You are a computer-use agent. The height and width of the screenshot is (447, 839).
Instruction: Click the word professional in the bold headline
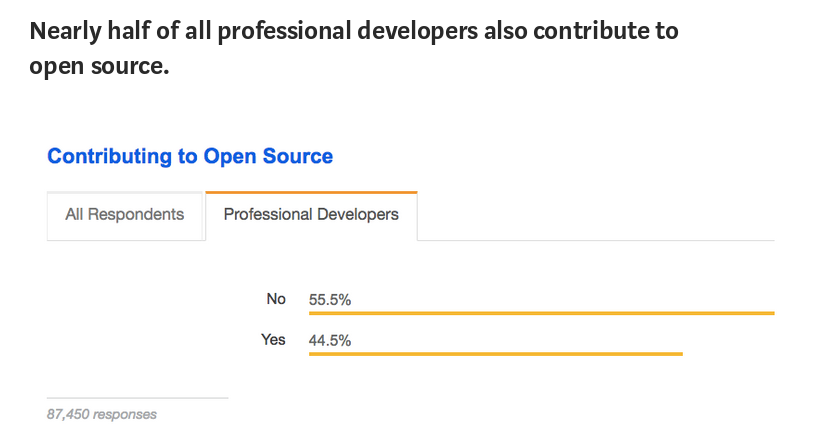(x=284, y=32)
